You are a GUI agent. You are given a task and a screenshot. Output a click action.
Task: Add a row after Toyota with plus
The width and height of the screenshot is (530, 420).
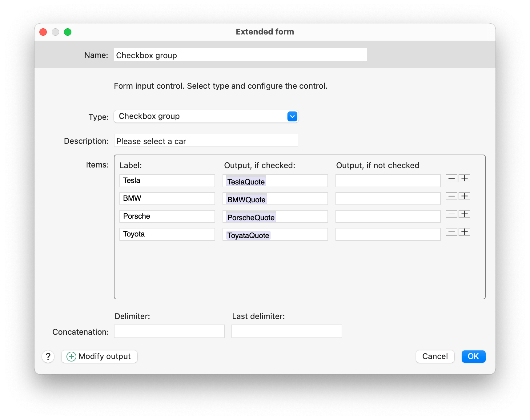pos(464,232)
